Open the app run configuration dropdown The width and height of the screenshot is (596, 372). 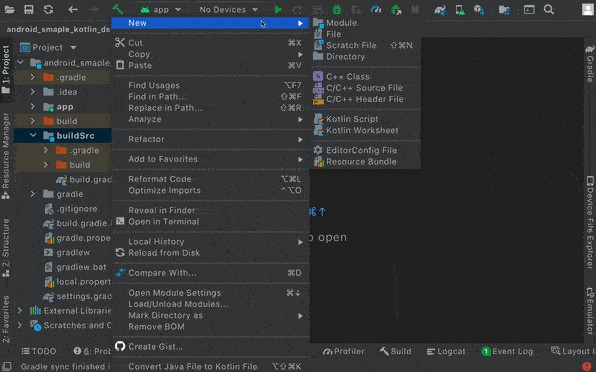coord(161,9)
